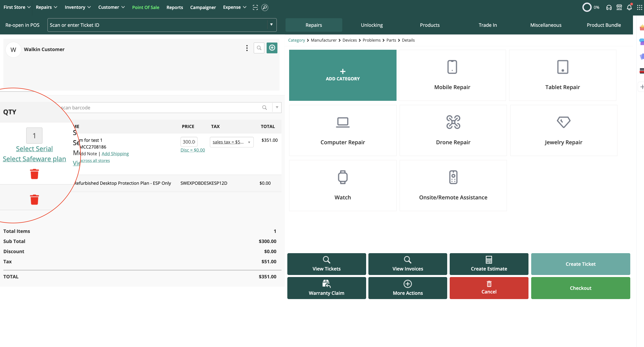Switch to the Miscellaneous tab
Screen dimensions: 644x347
pos(546,25)
